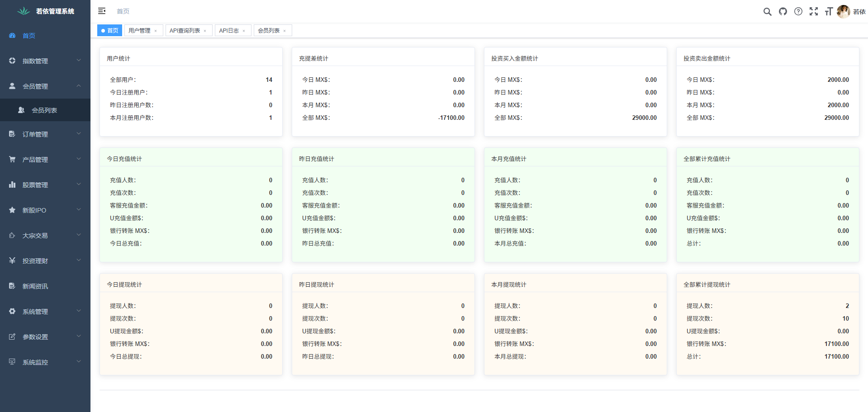Open the help documentation question-mark icon
The image size is (868, 412).
(x=798, y=12)
